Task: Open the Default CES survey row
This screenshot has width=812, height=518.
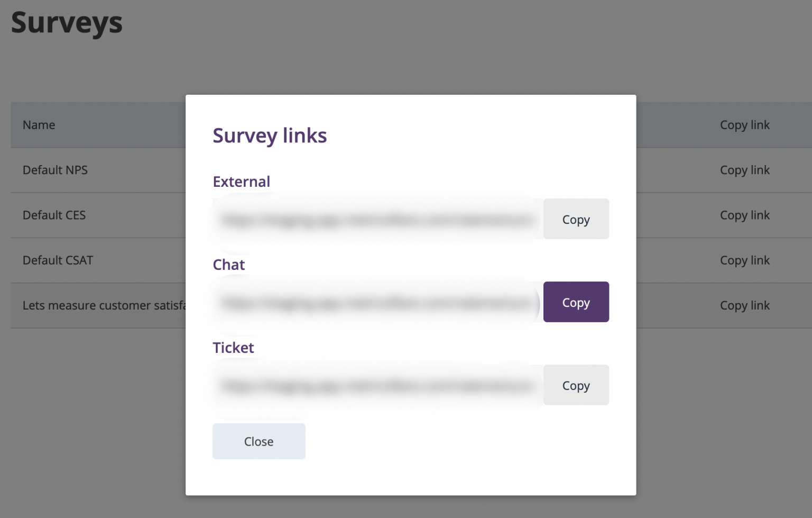Action: tap(54, 215)
